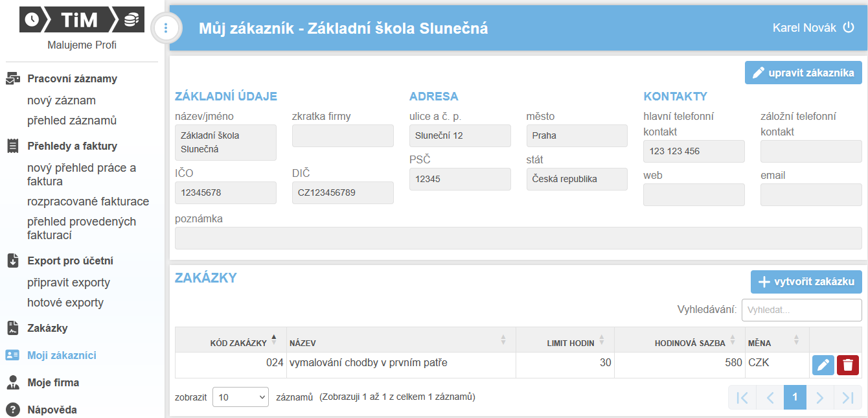Toggle sidebar with the three-dot circle button
This screenshot has width=868, height=418.
pyautogui.click(x=166, y=28)
